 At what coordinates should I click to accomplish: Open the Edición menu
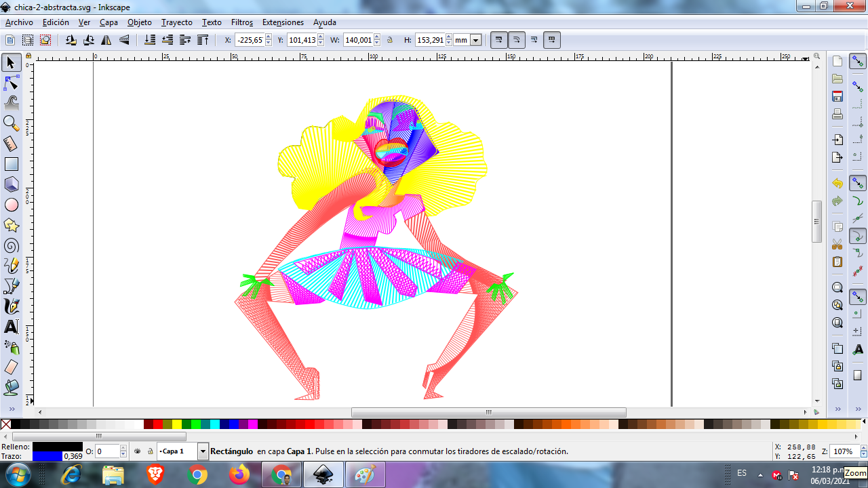click(56, 22)
